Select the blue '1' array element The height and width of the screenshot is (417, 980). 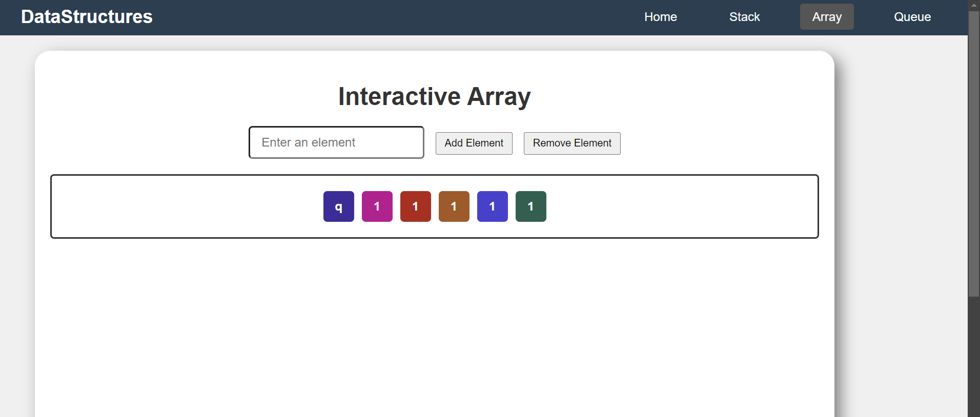(x=493, y=206)
